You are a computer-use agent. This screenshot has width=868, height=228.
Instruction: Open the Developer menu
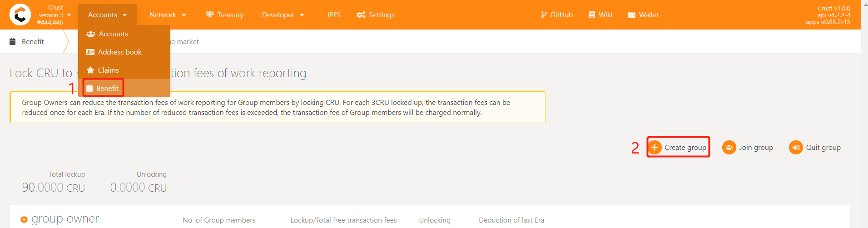pos(283,15)
